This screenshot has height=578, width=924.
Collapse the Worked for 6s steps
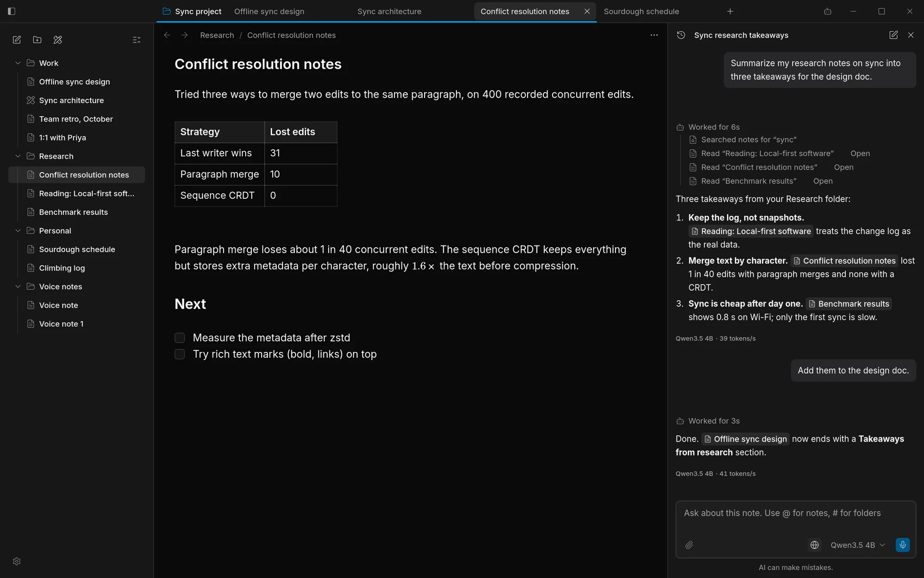pos(708,127)
